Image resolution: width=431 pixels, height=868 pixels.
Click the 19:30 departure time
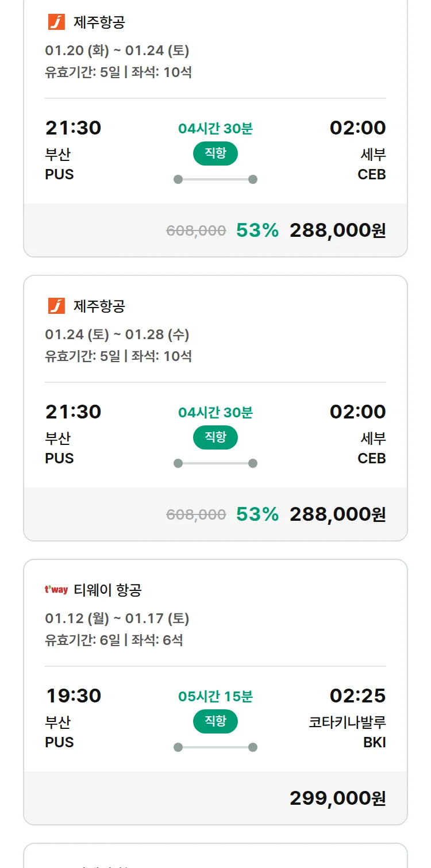click(x=74, y=696)
